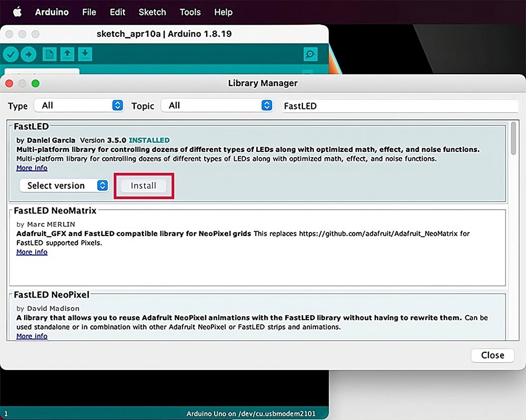This screenshot has height=420, width=526.
Task: Open the Serial Monitor icon
Action: 310,54
